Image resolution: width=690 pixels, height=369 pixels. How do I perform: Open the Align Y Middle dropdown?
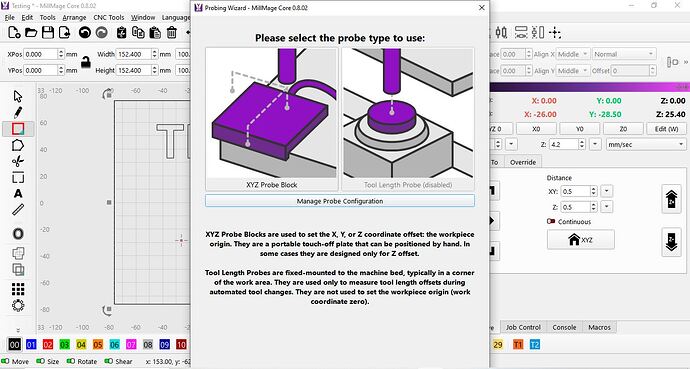pos(573,70)
